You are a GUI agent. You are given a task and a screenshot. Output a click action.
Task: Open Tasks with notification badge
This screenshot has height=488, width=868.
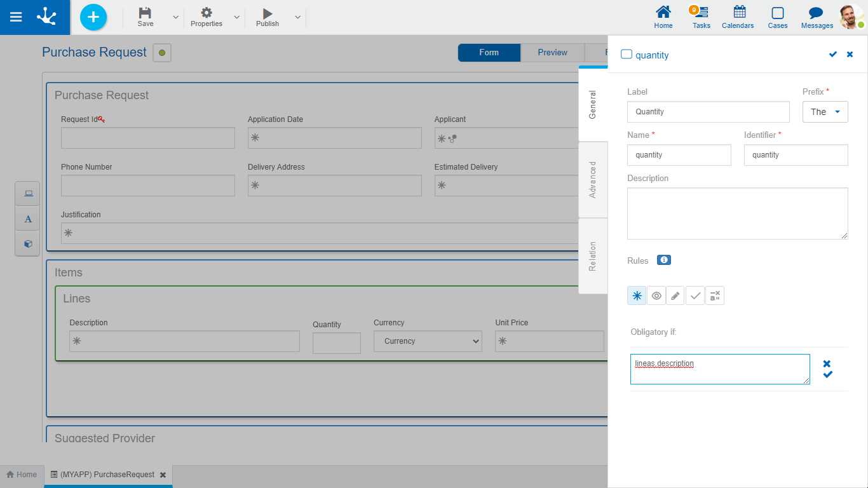click(x=702, y=17)
